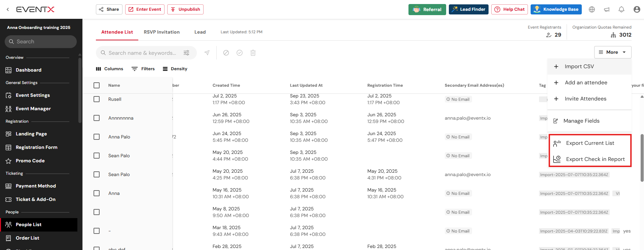Check the box for Rusell row
The image size is (644, 250).
[97, 99]
